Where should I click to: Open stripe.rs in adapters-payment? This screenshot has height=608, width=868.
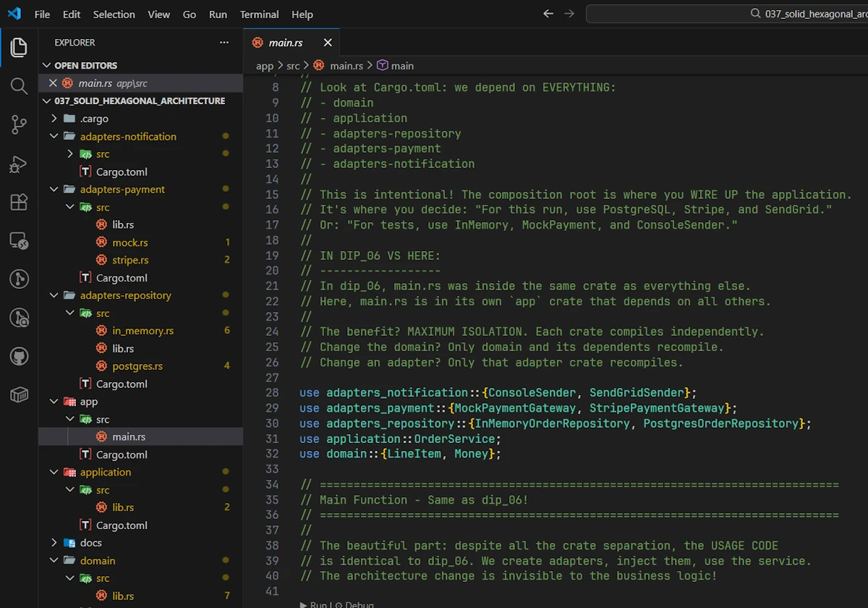[130, 260]
